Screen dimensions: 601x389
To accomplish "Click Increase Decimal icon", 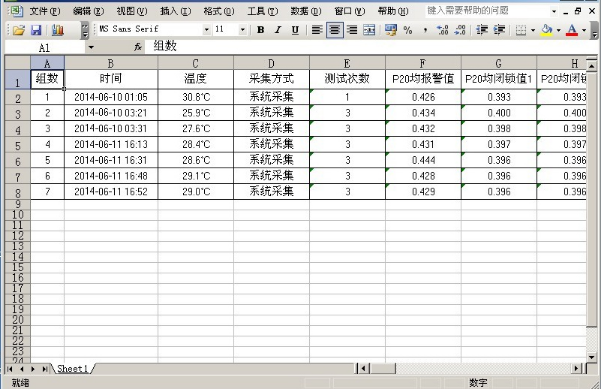I will [443, 30].
